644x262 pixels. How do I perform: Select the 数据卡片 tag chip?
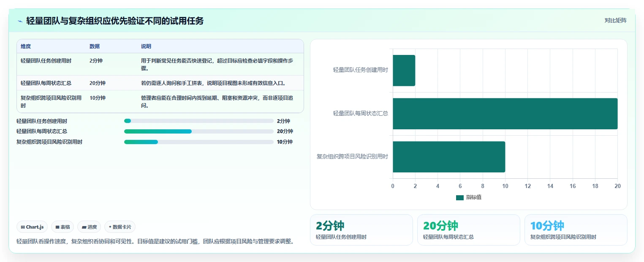(120, 227)
